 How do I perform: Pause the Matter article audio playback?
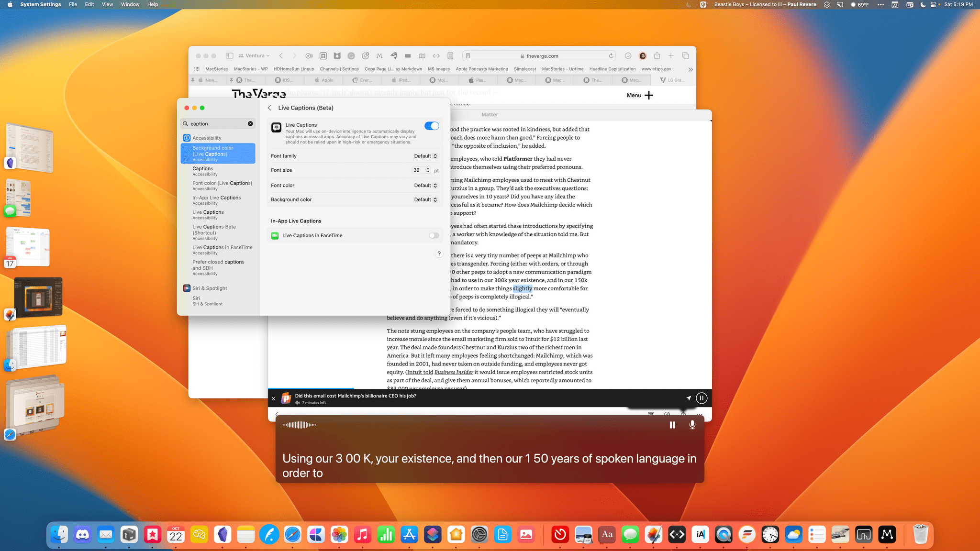pos(702,398)
